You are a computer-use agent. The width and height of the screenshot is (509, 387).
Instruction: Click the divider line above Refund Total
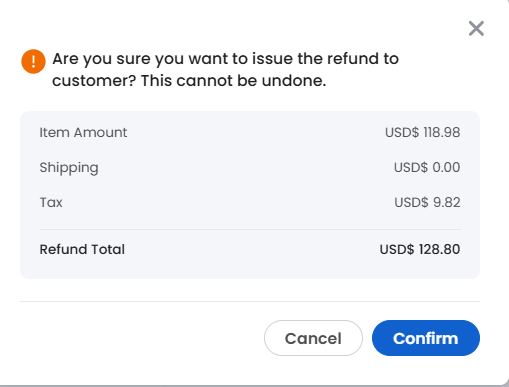pos(250,229)
